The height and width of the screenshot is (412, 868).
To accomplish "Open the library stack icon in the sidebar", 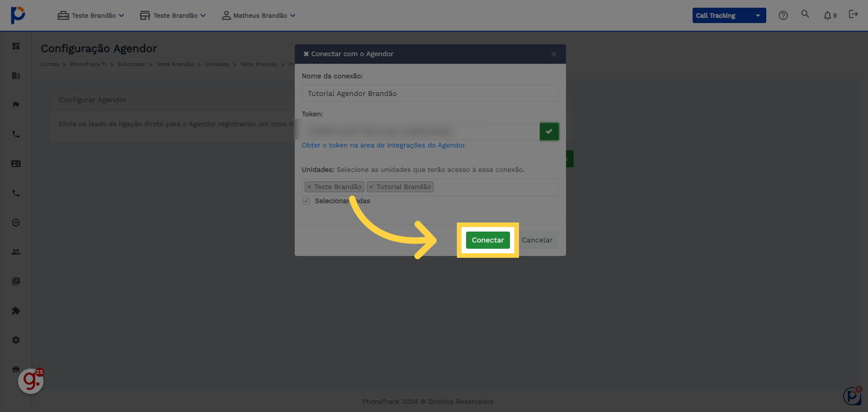I will tap(16, 281).
